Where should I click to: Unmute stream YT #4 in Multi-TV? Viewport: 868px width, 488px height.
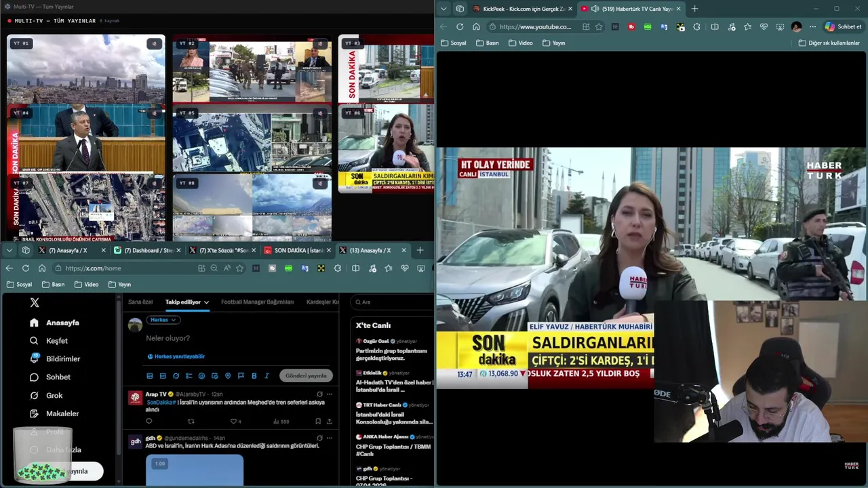coord(154,113)
